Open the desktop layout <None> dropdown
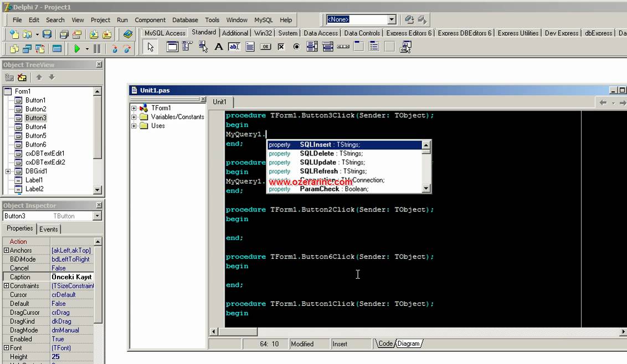The height and width of the screenshot is (364, 627). click(392, 19)
